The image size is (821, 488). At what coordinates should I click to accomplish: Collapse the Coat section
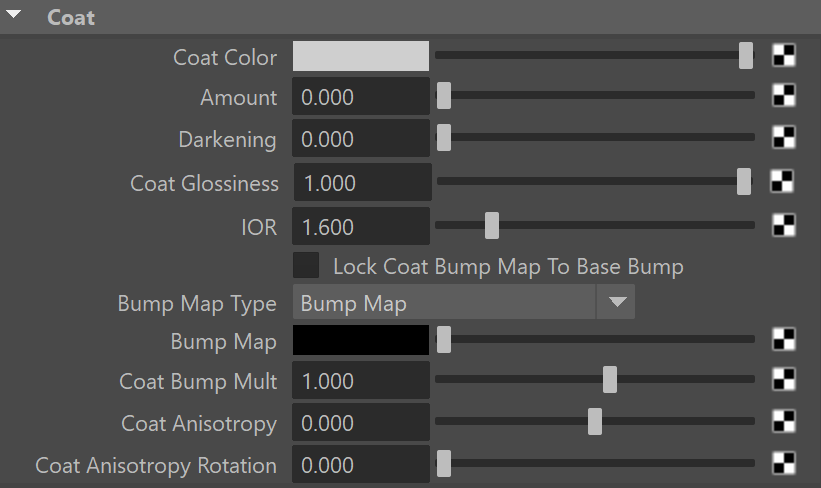(x=14, y=15)
